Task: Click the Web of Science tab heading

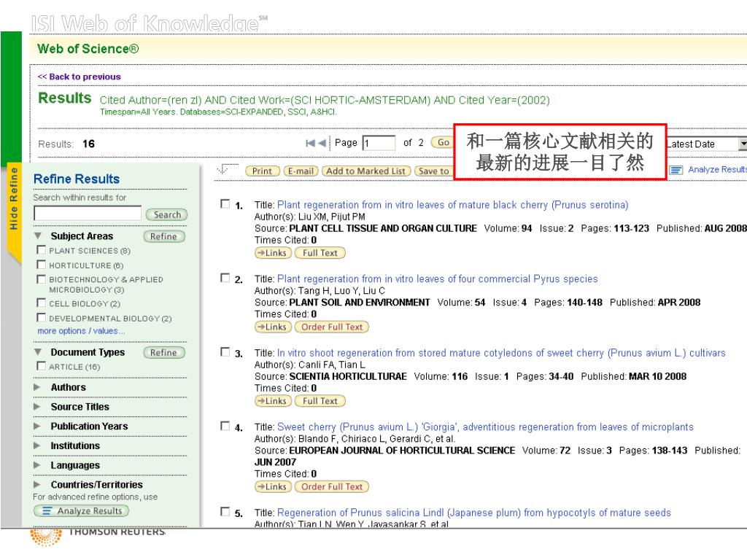Action: [x=88, y=49]
